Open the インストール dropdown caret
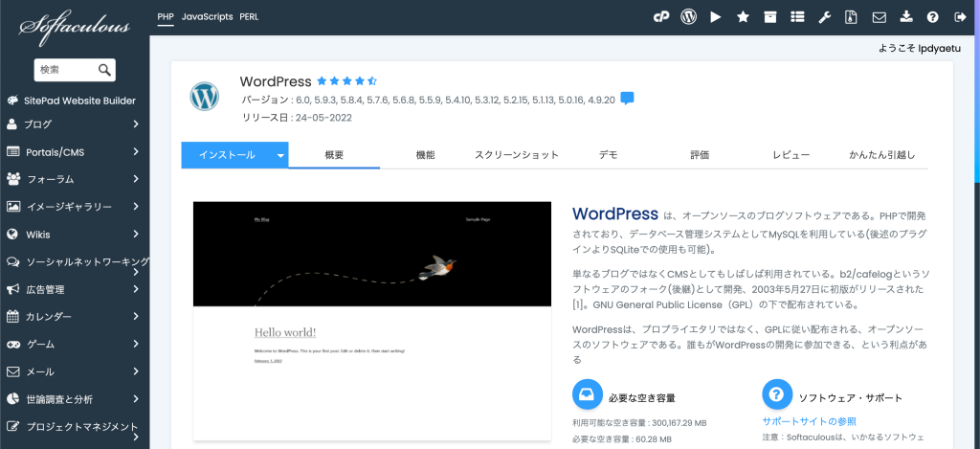This screenshot has height=449, width=980. pyautogui.click(x=280, y=155)
